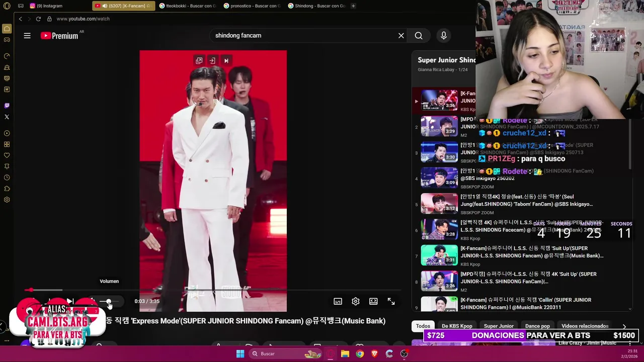
Task: Open the sidebar pinboard pin icon
Action: [7, 166]
